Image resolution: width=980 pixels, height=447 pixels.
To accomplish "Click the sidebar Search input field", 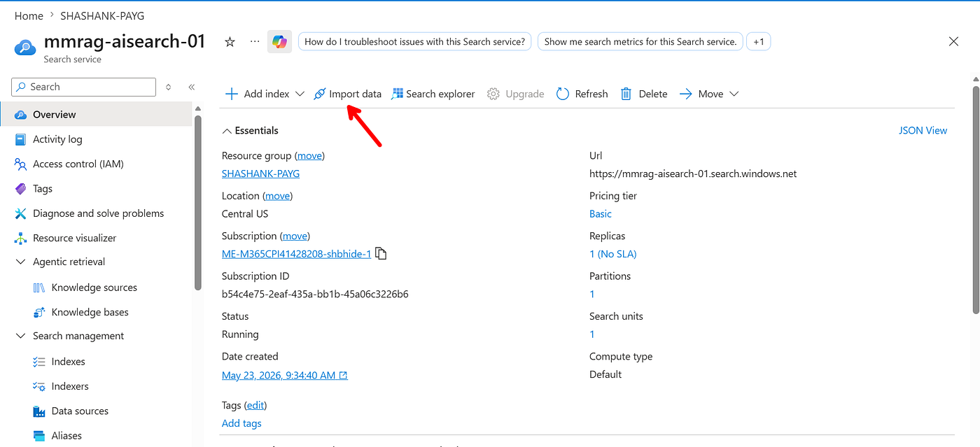I will pos(84,87).
